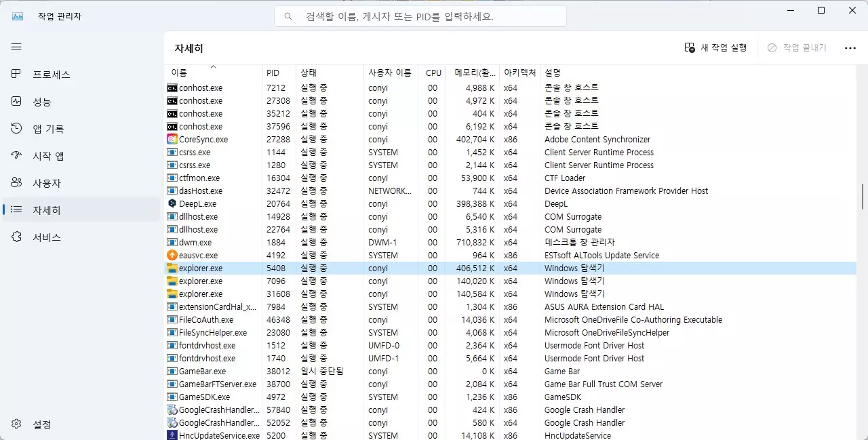Click the 새 작업 실행 button label
This screenshot has height=440, width=868.
pos(719,47)
